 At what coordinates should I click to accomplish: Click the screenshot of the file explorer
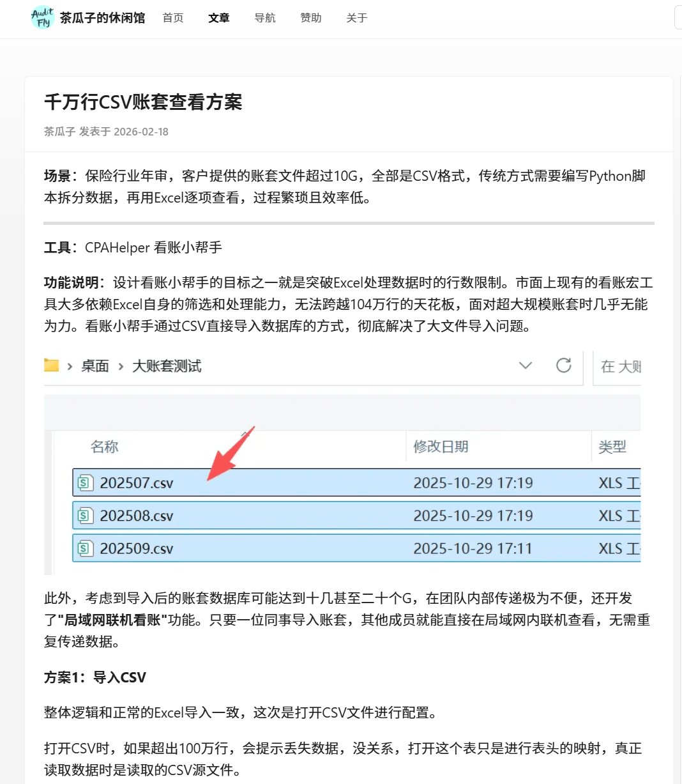tap(342, 463)
